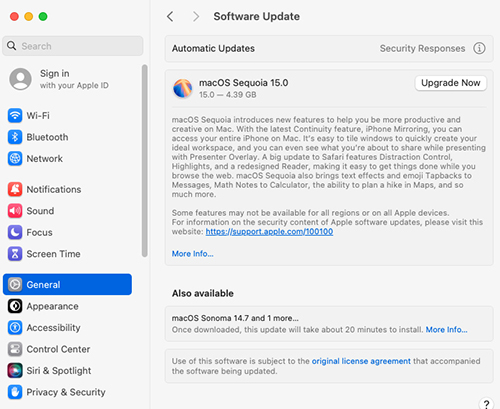
Task: Go back with the left chevron
Action: pos(170,16)
